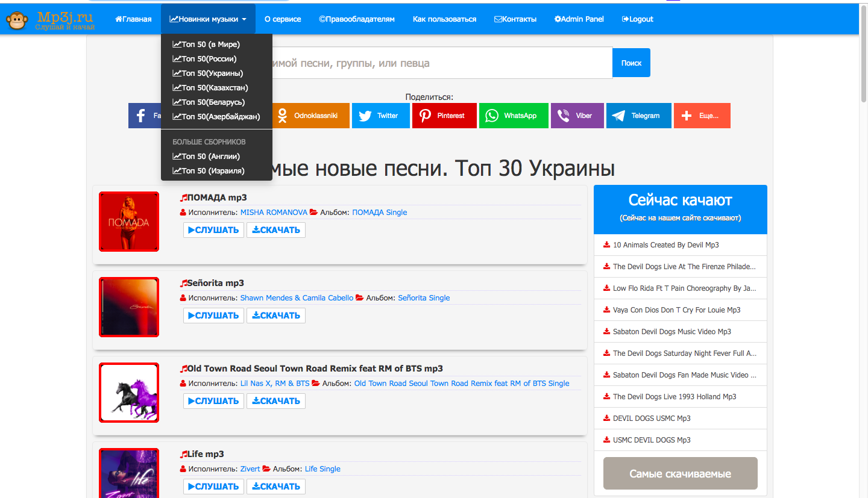Screen dimensions: 868x498
Task: Click Logout in the navigation bar
Action: click(638, 19)
